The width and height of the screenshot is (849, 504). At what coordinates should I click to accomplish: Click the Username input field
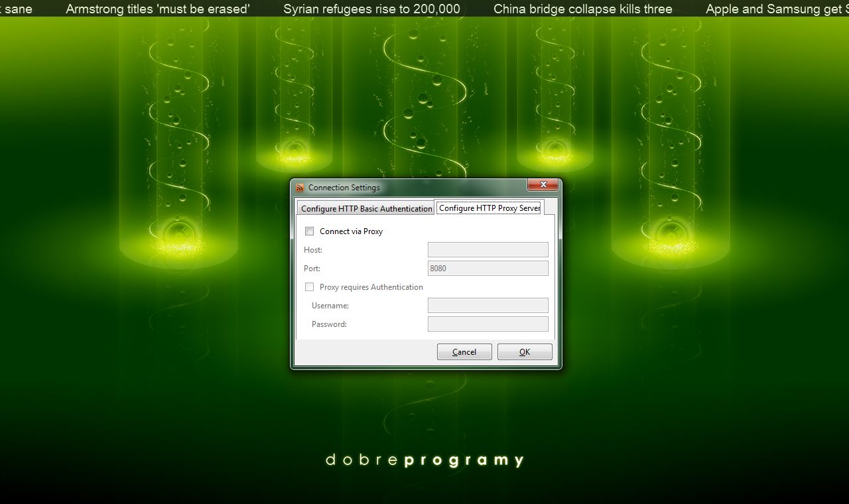point(488,306)
